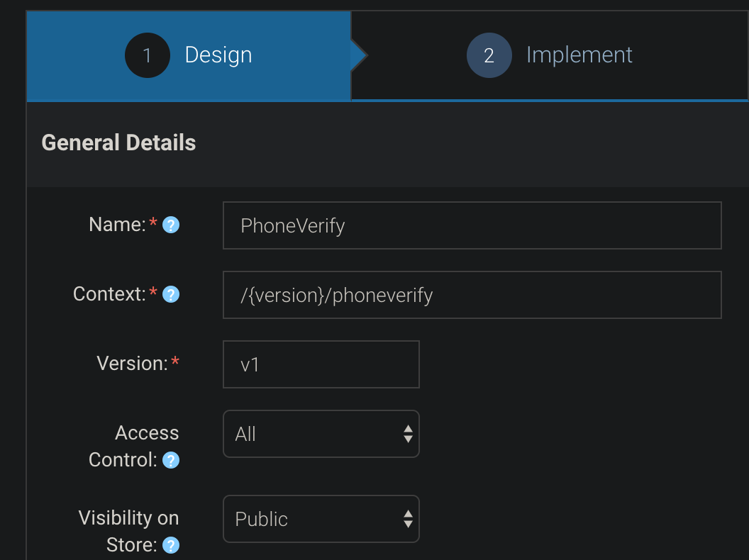Open help for Visibility on Store
Image resolution: width=749 pixels, height=560 pixels.
point(170,546)
